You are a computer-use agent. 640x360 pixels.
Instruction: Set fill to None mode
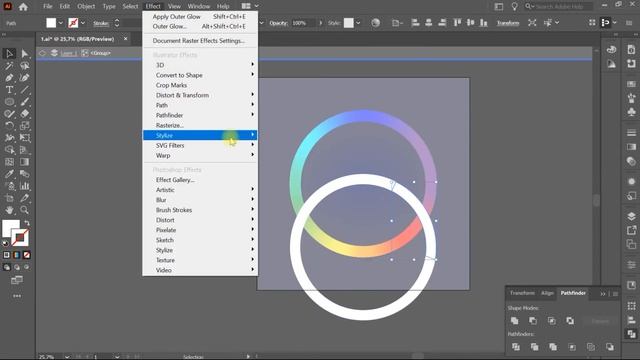(27, 255)
